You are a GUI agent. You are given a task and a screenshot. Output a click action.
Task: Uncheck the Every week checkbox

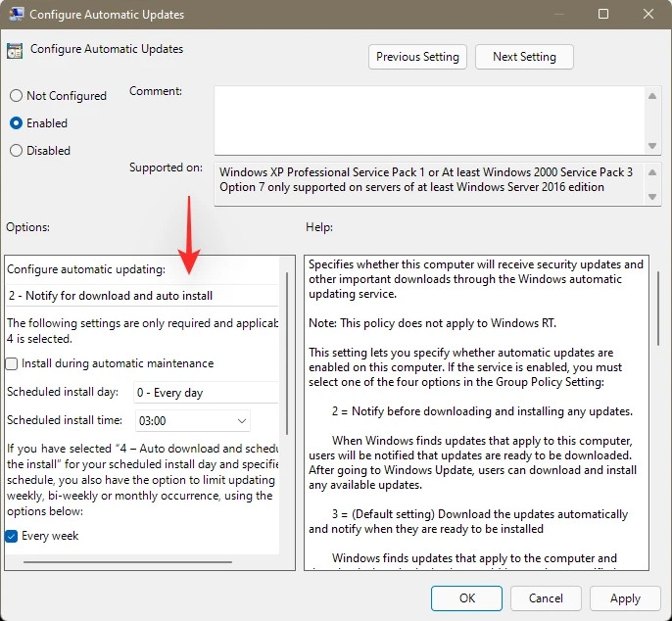click(x=12, y=536)
